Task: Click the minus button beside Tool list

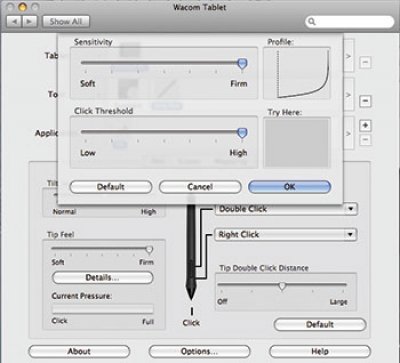Action: point(365,101)
